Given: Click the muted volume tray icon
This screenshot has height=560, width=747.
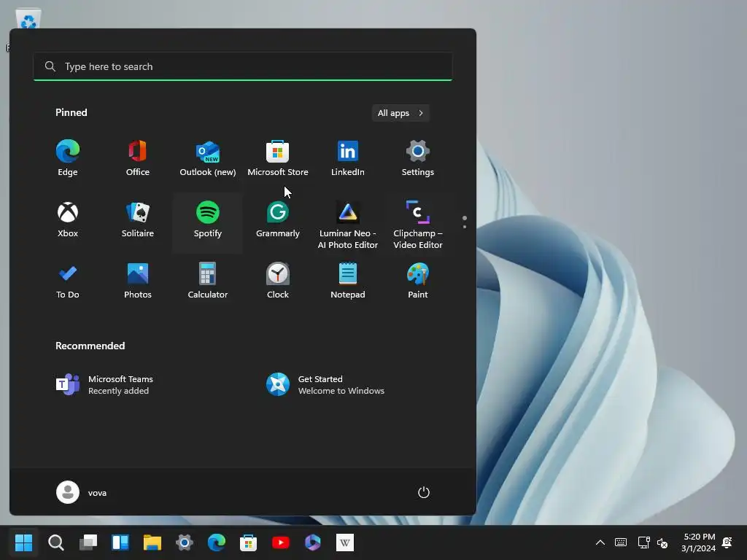Looking at the screenshot, I should (x=662, y=542).
